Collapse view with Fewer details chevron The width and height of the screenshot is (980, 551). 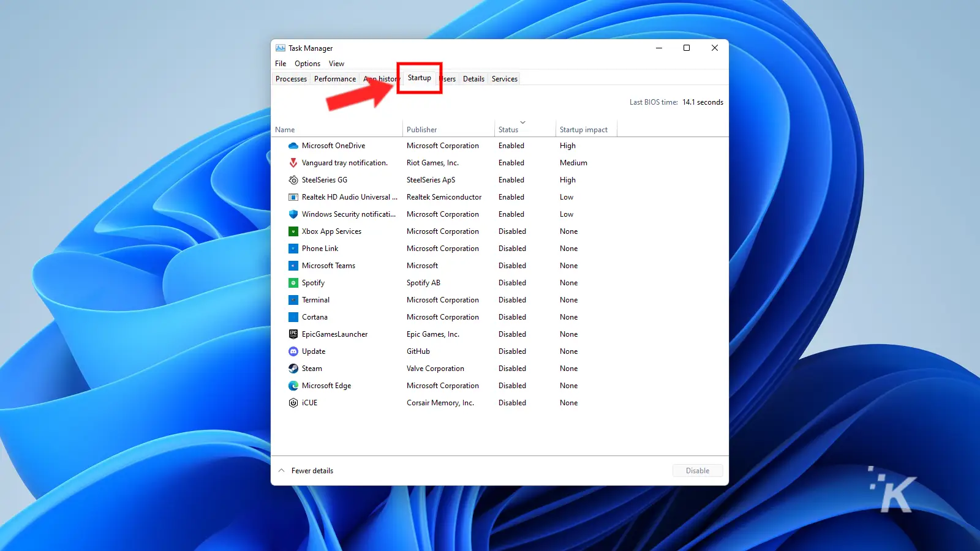point(282,471)
